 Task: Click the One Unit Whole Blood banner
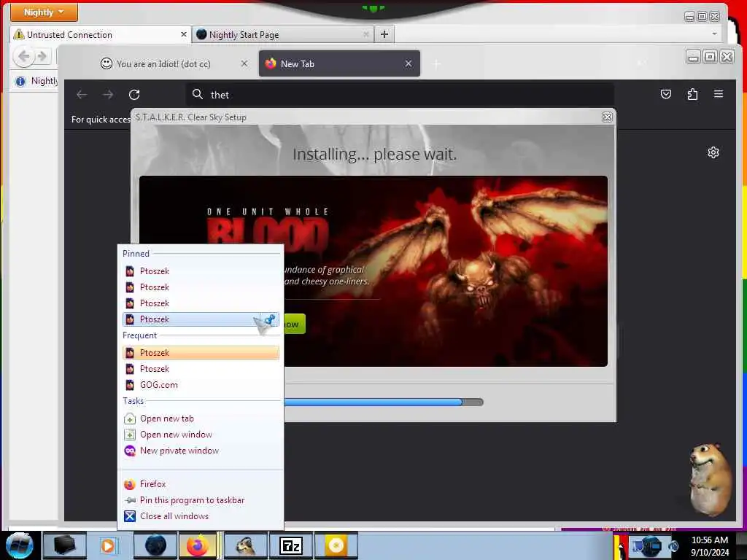373,271
